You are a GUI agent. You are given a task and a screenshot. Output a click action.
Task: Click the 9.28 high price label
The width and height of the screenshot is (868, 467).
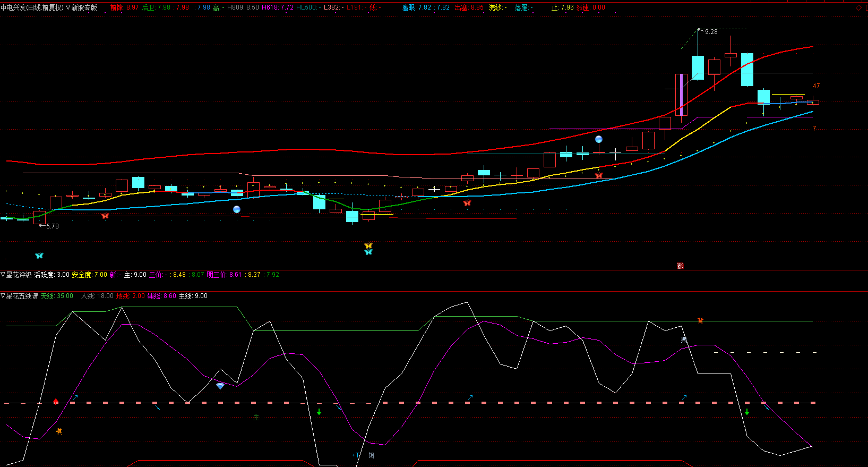(x=711, y=32)
